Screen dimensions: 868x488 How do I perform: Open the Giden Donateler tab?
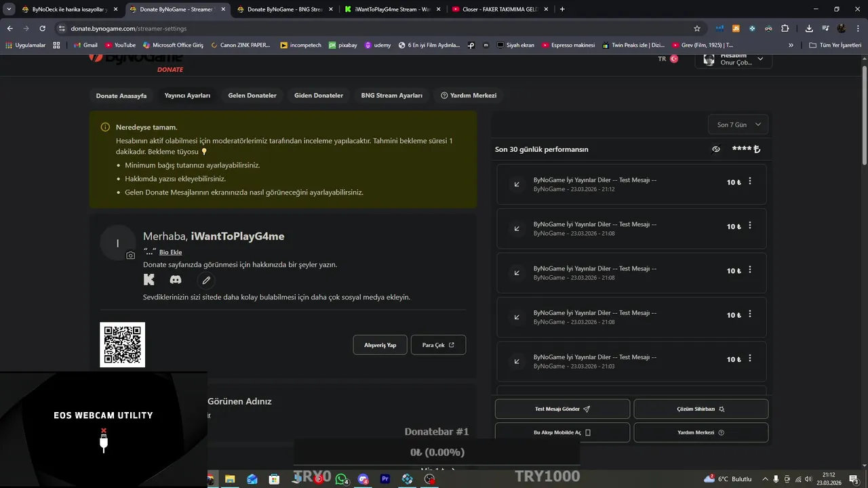click(x=319, y=96)
